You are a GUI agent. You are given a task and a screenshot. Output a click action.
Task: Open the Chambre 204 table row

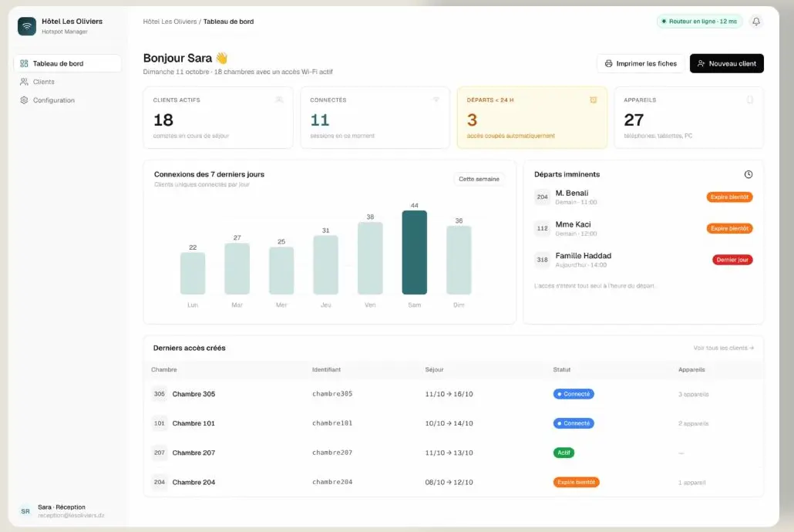tap(453, 482)
